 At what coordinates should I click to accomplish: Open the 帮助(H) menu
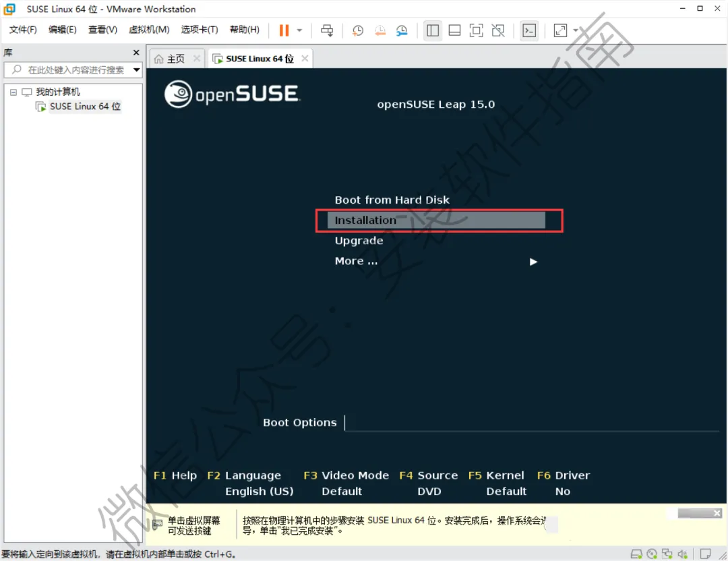click(x=245, y=30)
